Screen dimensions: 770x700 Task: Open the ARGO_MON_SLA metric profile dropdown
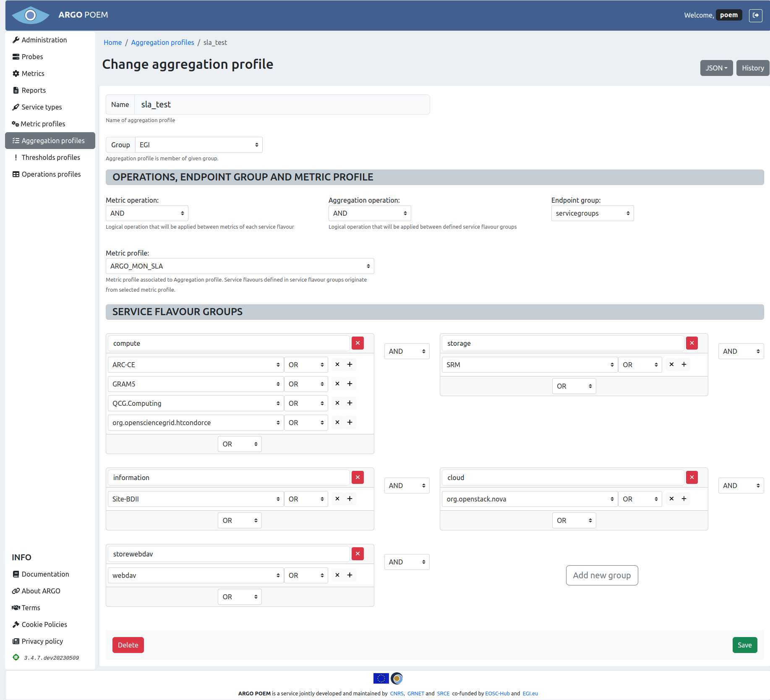point(240,266)
